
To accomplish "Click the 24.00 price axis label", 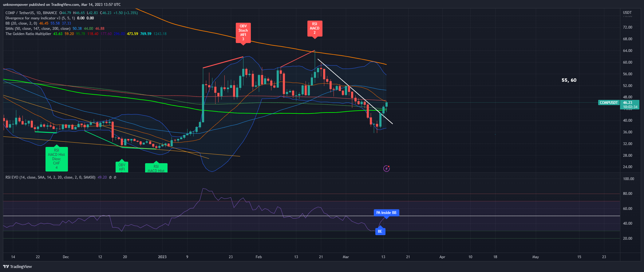I will [x=628, y=167].
